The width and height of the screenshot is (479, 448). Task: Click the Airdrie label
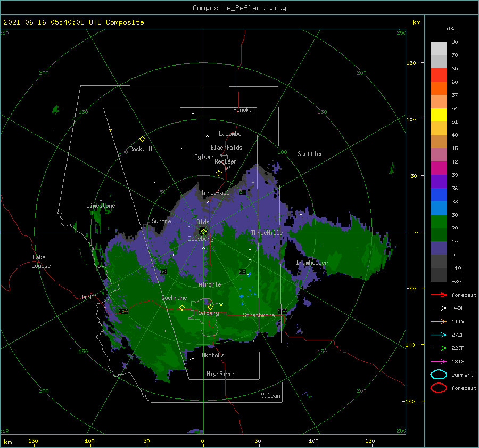(210, 284)
